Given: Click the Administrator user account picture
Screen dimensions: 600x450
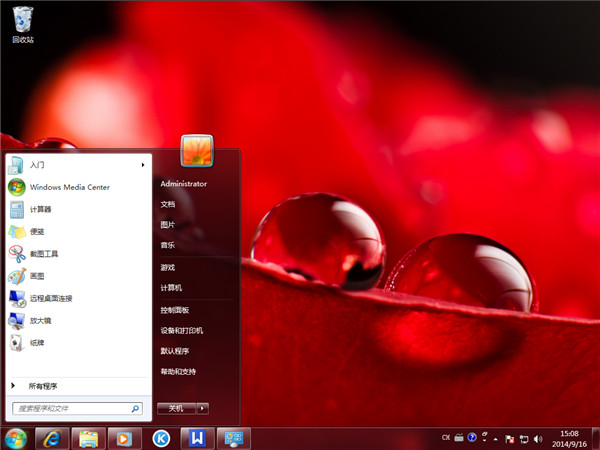Looking at the screenshot, I should click(x=197, y=151).
